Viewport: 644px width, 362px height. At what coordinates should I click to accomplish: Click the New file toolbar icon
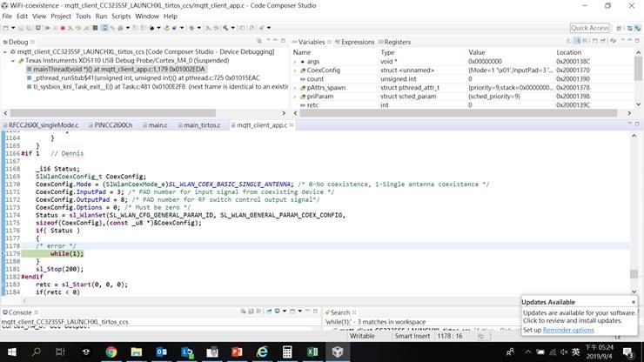[x=6, y=28]
